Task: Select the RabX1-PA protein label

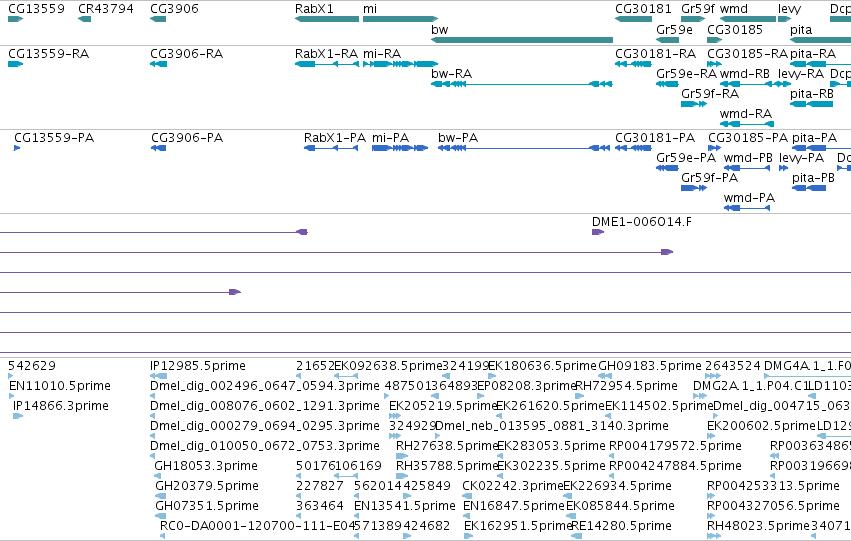Action: (x=335, y=138)
